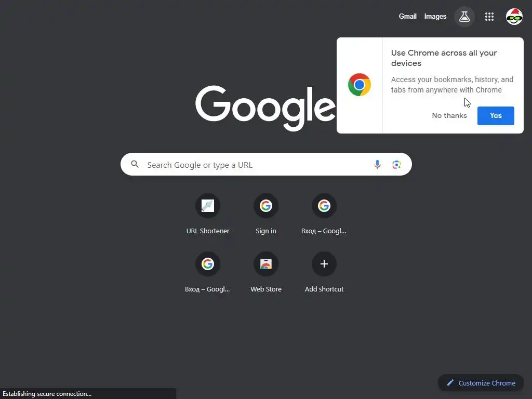Open the Google apps grid
The height and width of the screenshot is (399, 532).
(489, 16)
